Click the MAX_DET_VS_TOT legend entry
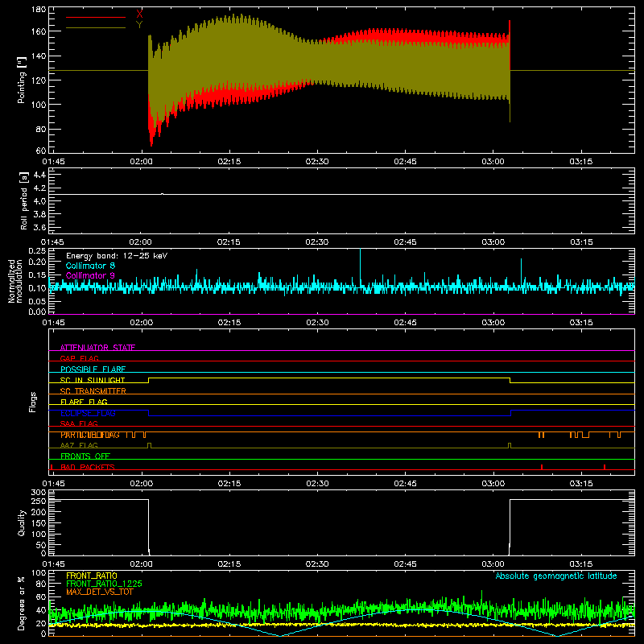 point(100,592)
